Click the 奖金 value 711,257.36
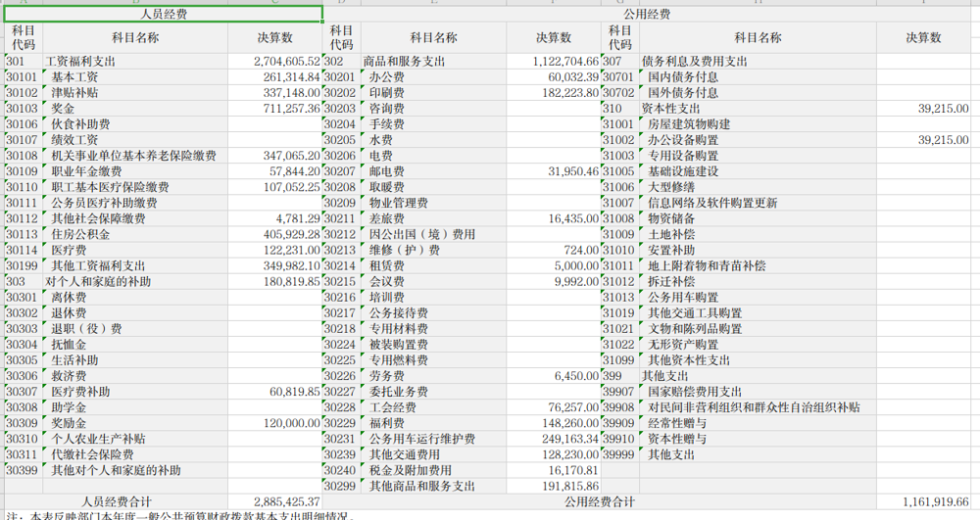The width and height of the screenshot is (980, 520). (x=275, y=109)
